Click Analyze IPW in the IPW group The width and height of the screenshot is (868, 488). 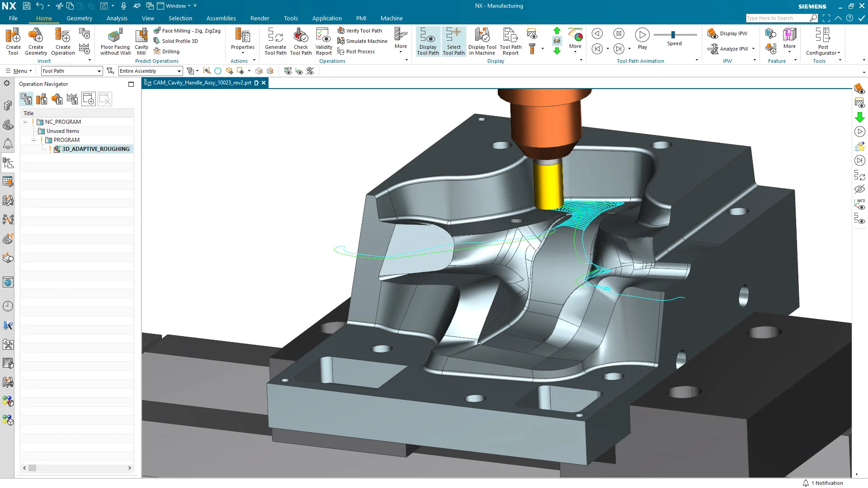coord(730,49)
